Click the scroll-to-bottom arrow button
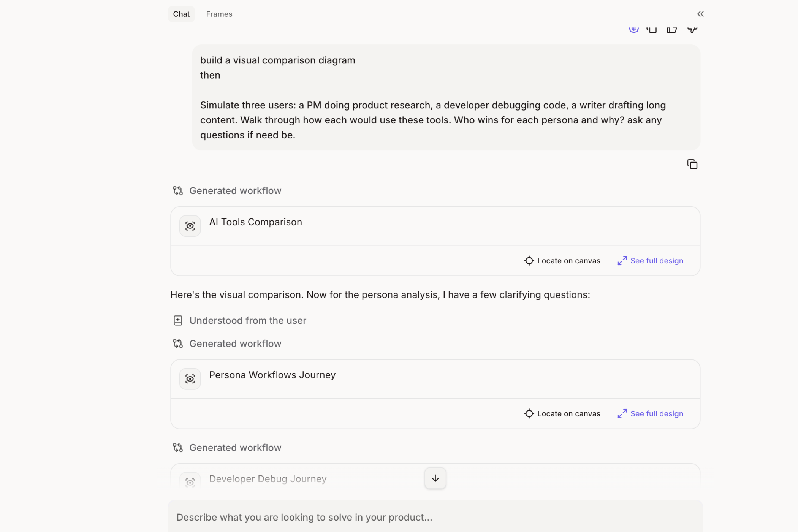Screen dimensions: 798x532 tap(435, 478)
